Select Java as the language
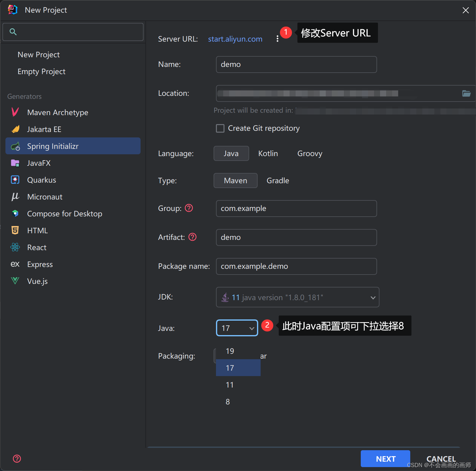Image resolution: width=476 pixels, height=471 pixels. [x=231, y=153]
